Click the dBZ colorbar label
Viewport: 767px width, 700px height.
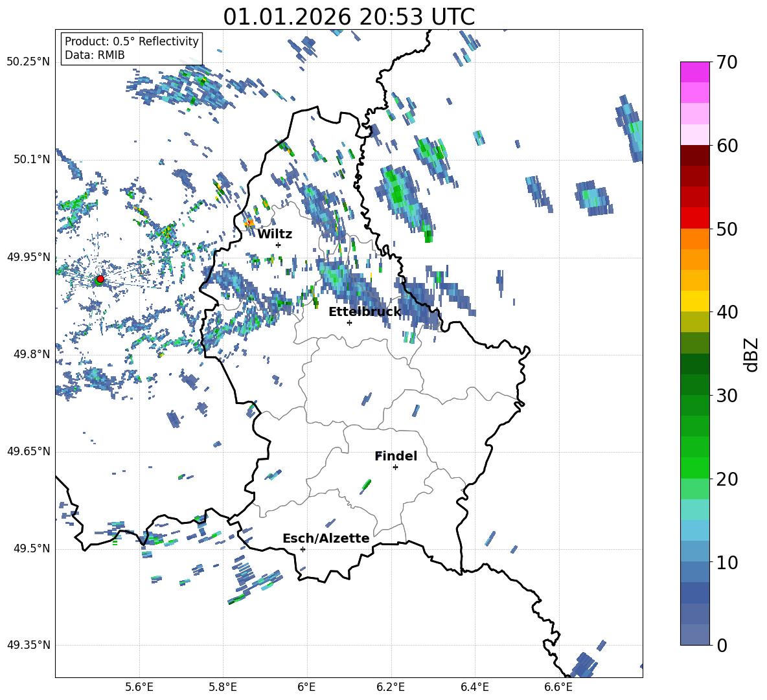[x=750, y=354]
